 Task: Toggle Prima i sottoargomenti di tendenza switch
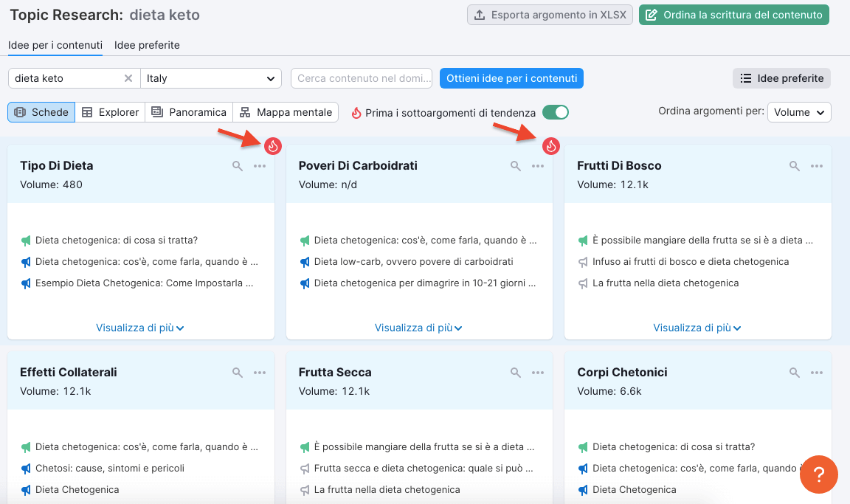(x=556, y=113)
